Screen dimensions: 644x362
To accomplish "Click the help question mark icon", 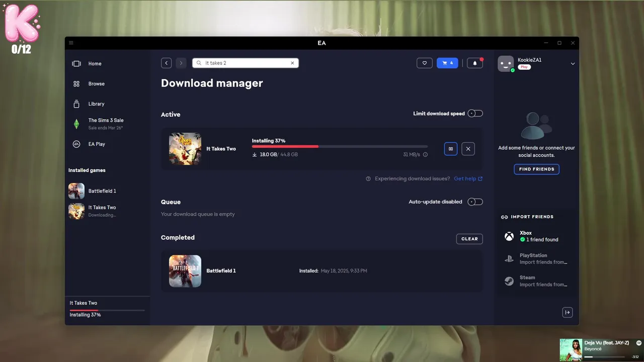I will point(368,178).
